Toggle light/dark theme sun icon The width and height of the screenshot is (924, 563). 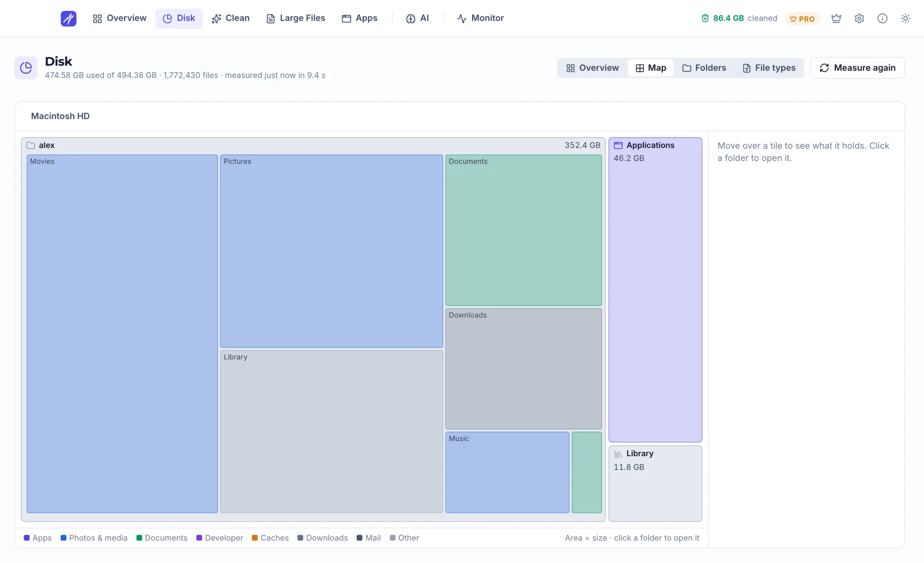[906, 18]
